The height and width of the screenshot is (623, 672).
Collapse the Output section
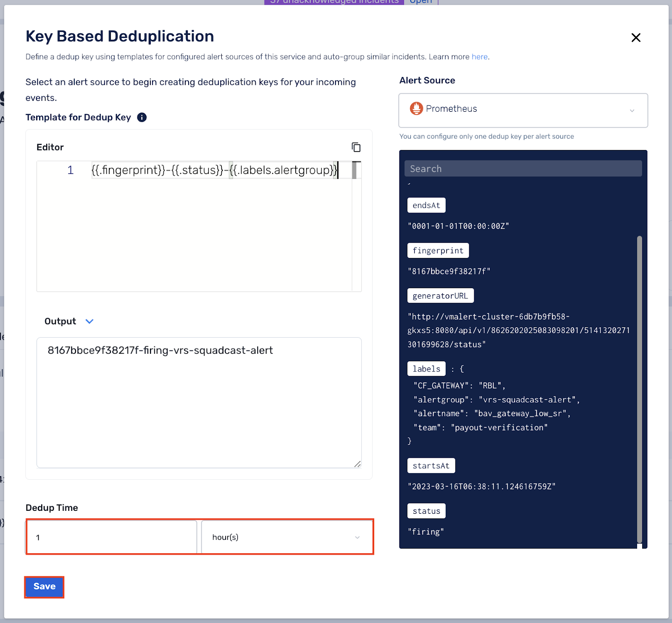coord(89,321)
